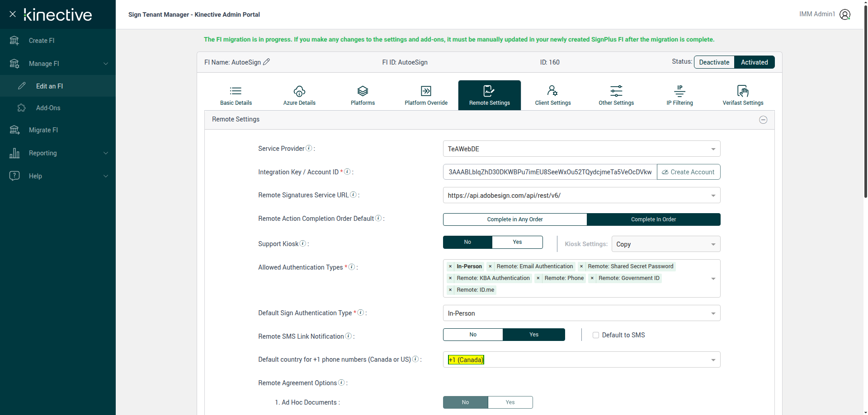This screenshot has height=415, width=868.
Task: Collapse the Remote Settings section
Action: (x=763, y=120)
